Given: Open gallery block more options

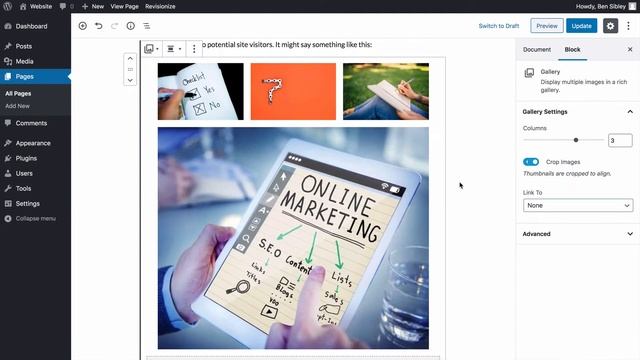Looking at the screenshot, I should coord(194,49).
